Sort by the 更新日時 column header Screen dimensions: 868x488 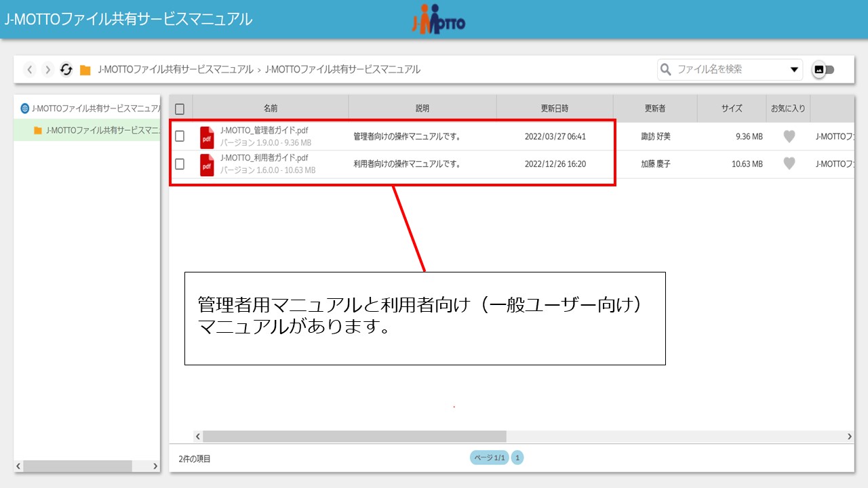[555, 108]
